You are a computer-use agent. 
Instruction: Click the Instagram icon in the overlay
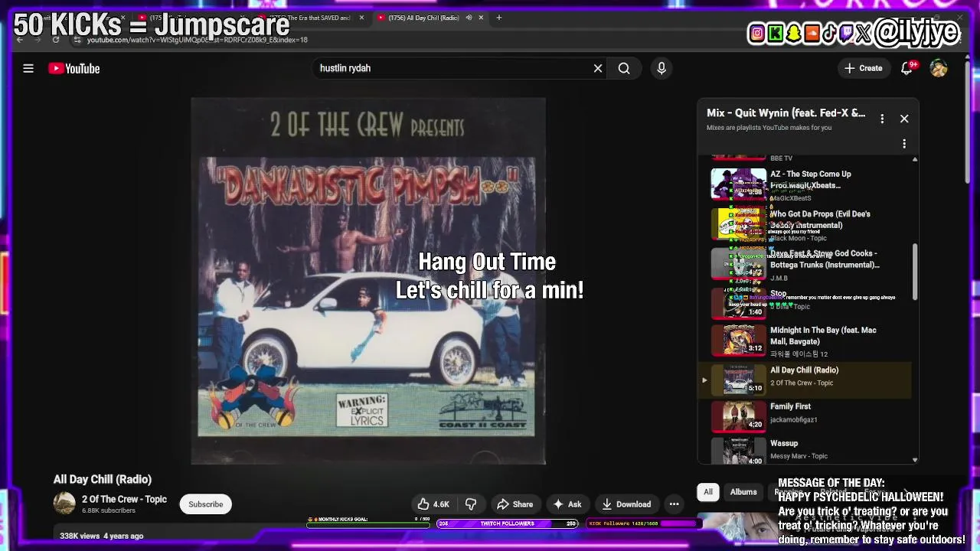coord(756,33)
